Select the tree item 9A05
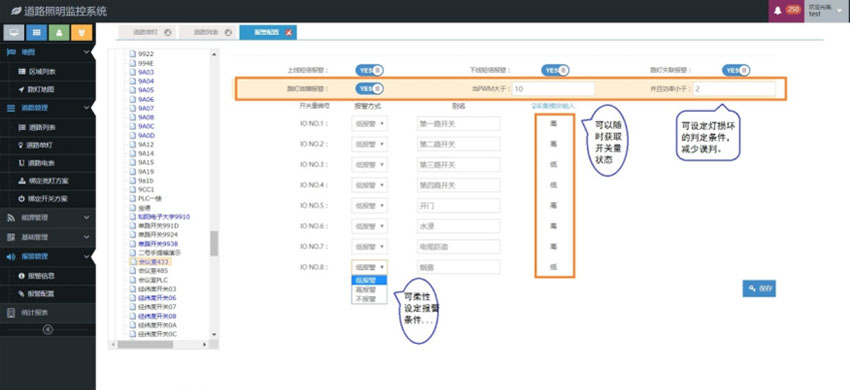Image resolution: width=850 pixels, height=390 pixels. pos(145,90)
